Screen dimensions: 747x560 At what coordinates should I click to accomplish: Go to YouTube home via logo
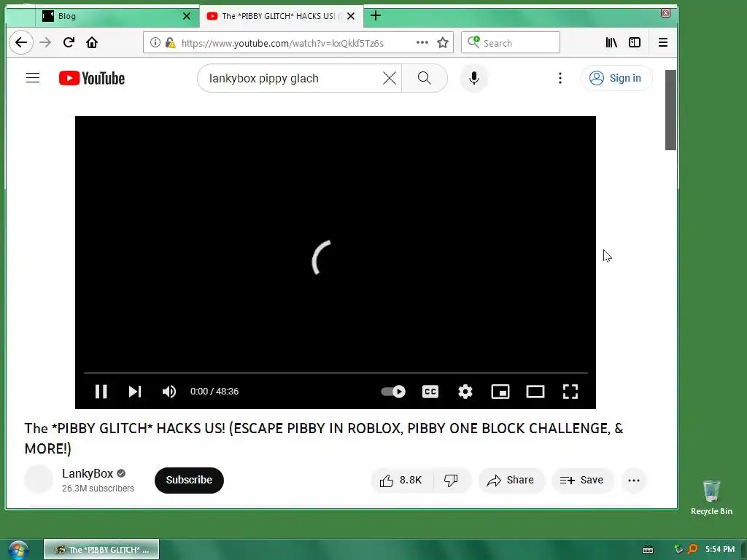92,78
